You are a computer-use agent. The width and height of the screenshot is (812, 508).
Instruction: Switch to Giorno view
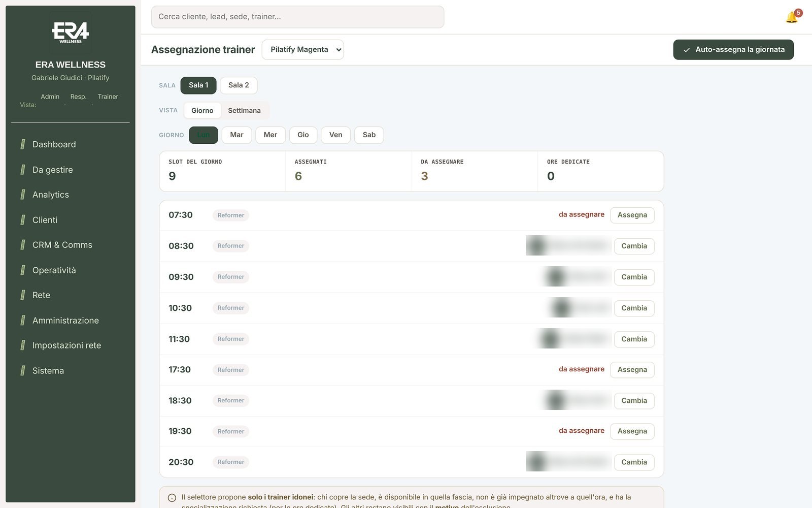tap(202, 111)
